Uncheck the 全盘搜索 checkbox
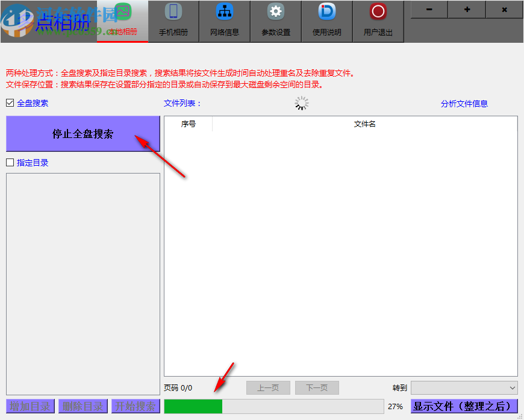Image resolution: width=524 pixels, height=420 pixels. [x=10, y=103]
